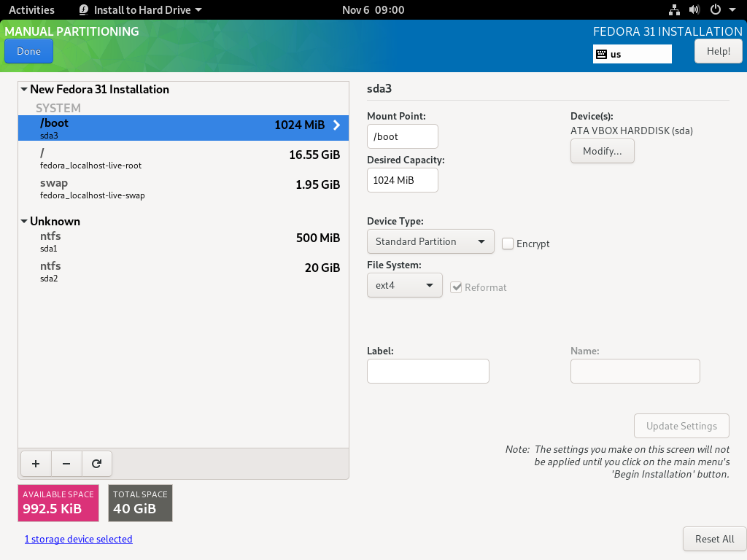Image resolution: width=747 pixels, height=560 pixels.
Task: Click the sda3 heading on details panel
Action: (x=379, y=88)
